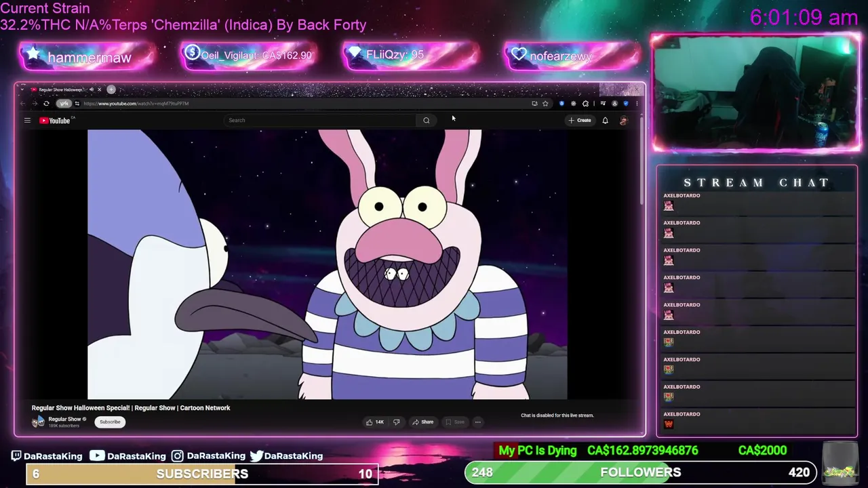Screen dimensions: 868x488
Task: Click the blue shield extension icon
Action: (626, 104)
